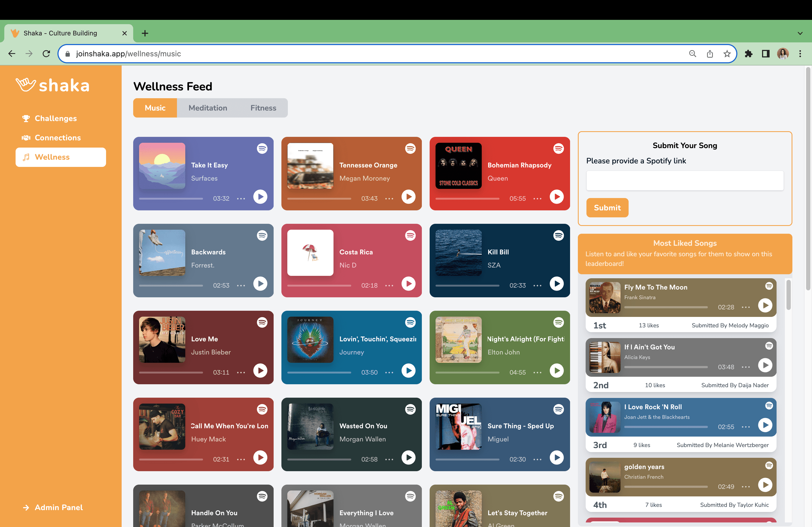
Task: Play Huey Mack's song
Action: click(260, 458)
